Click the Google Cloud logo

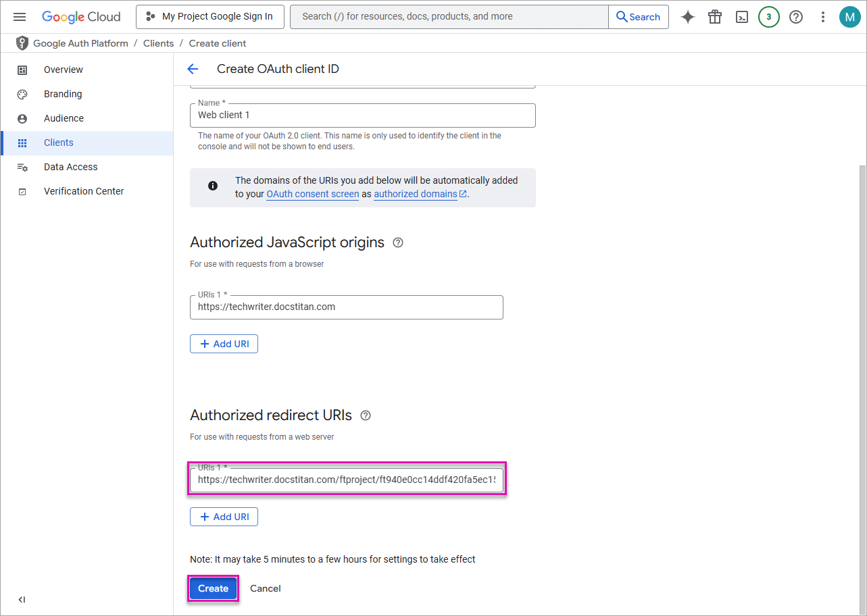[x=81, y=17]
